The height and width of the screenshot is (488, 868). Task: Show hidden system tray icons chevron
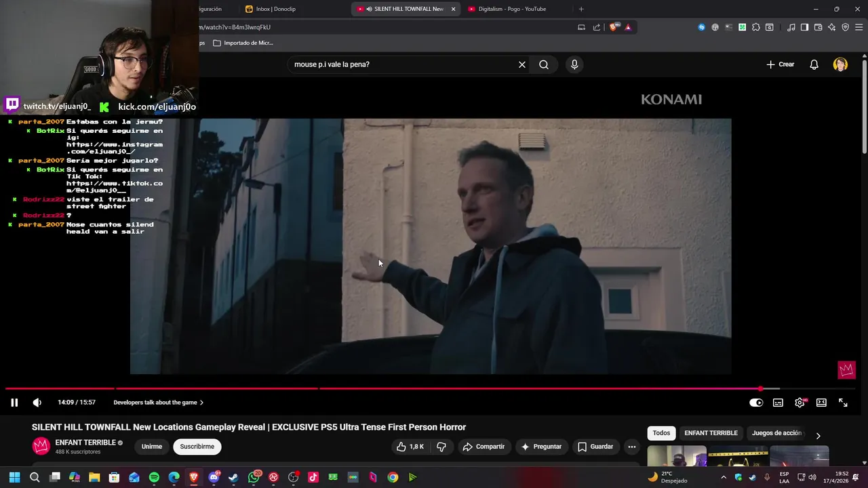(x=724, y=477)
